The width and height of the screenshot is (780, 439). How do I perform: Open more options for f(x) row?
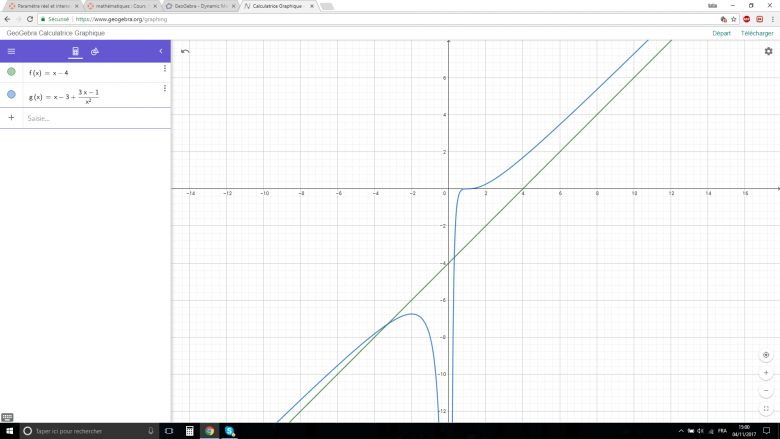click(x=164, y=69)
